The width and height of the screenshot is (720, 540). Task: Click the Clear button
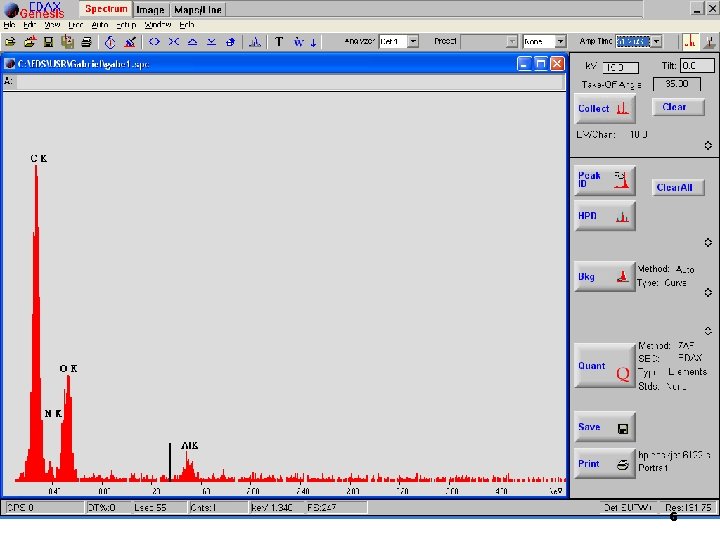tap(678, 107)
